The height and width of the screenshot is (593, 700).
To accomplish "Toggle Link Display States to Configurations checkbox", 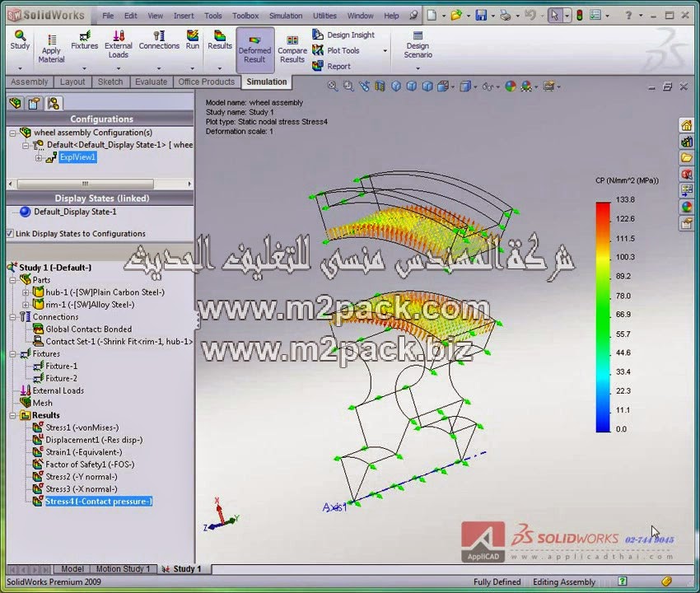I will coord(10,234).
